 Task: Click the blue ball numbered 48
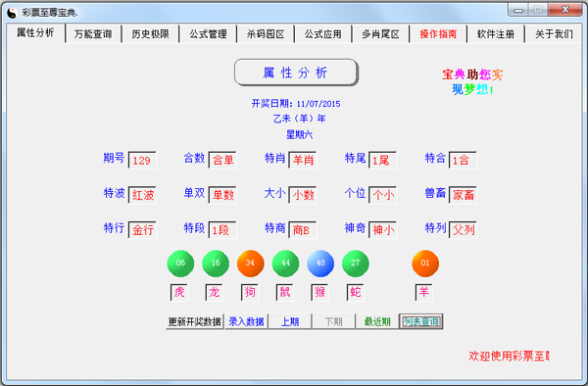pos(320,264)
